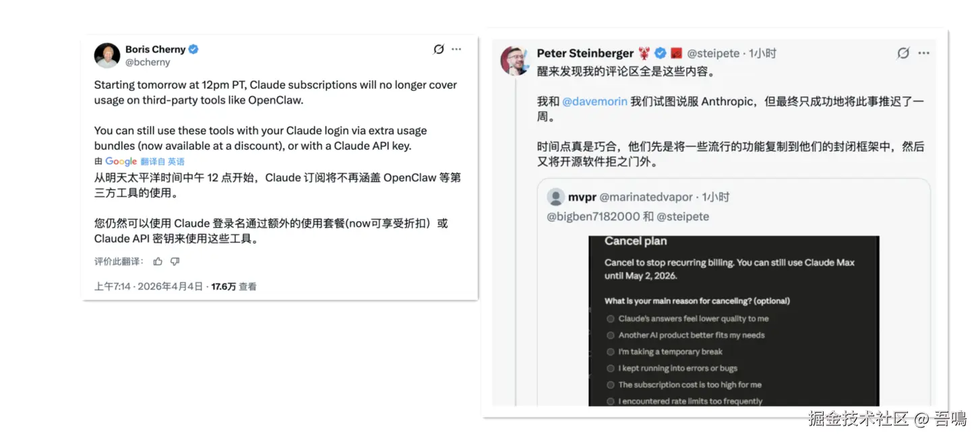Click the @davemorin mention link
Viewport: 980px width, 441px height.
pos(595,101)
